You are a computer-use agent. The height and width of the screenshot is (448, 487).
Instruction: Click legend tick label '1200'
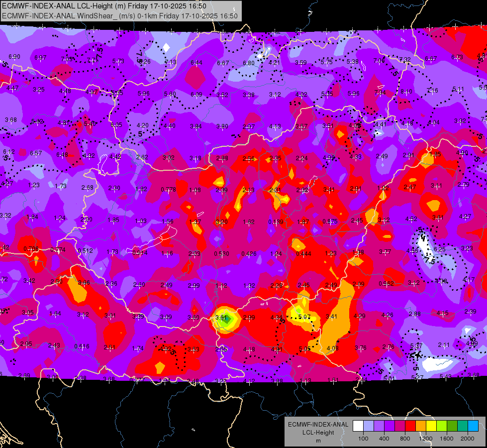(426, 439)
